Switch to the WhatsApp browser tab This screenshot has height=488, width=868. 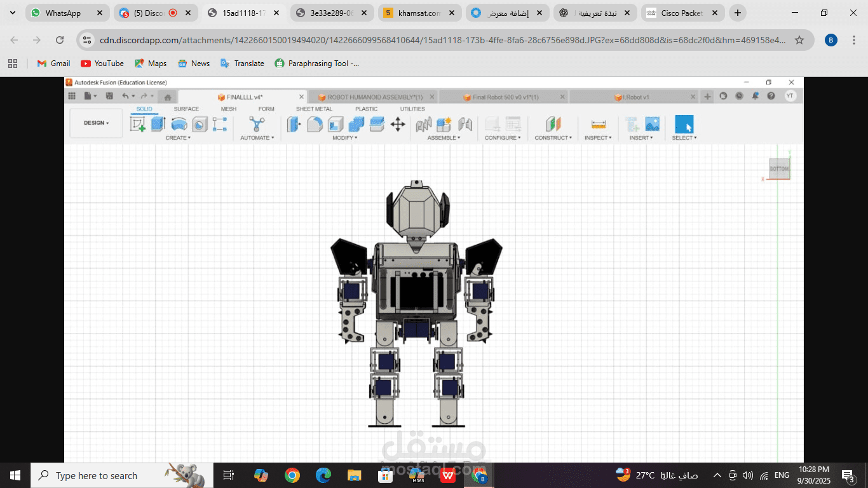63,13
